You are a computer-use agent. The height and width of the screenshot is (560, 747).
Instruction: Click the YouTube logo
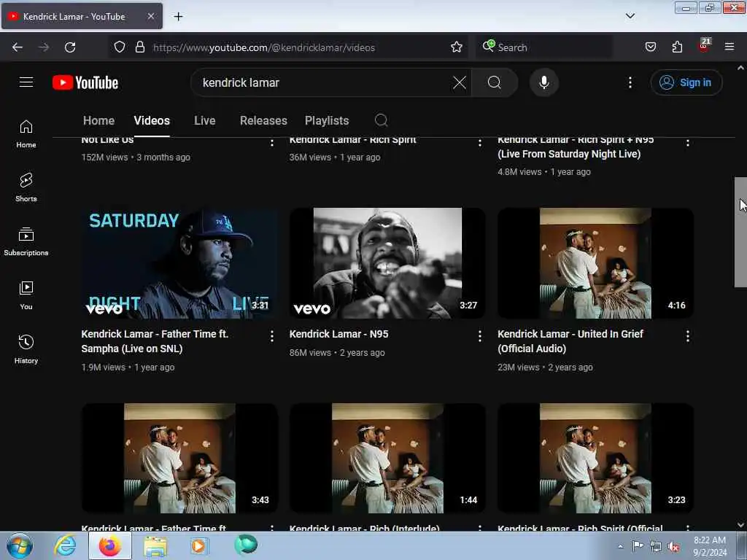pos(85,82)
